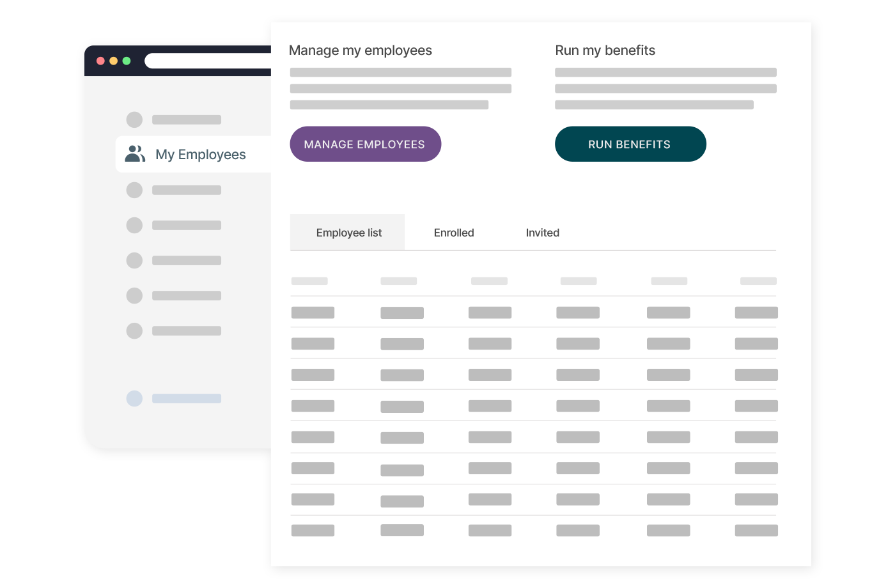Click the dark teal Run Benefits button

click(630, 144)
